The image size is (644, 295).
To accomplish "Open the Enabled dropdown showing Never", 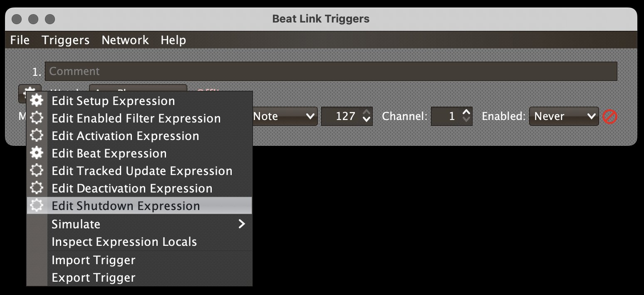I will coord(564,116).
